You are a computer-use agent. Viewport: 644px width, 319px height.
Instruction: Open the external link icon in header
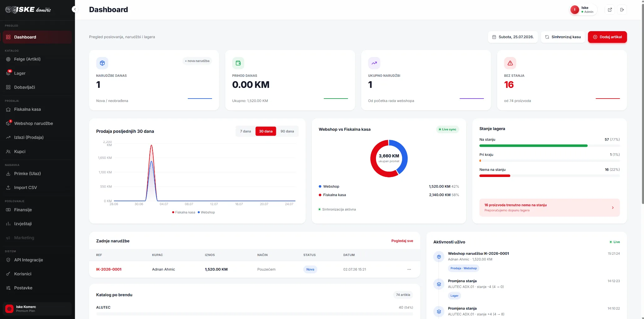(x=610, y=10)
